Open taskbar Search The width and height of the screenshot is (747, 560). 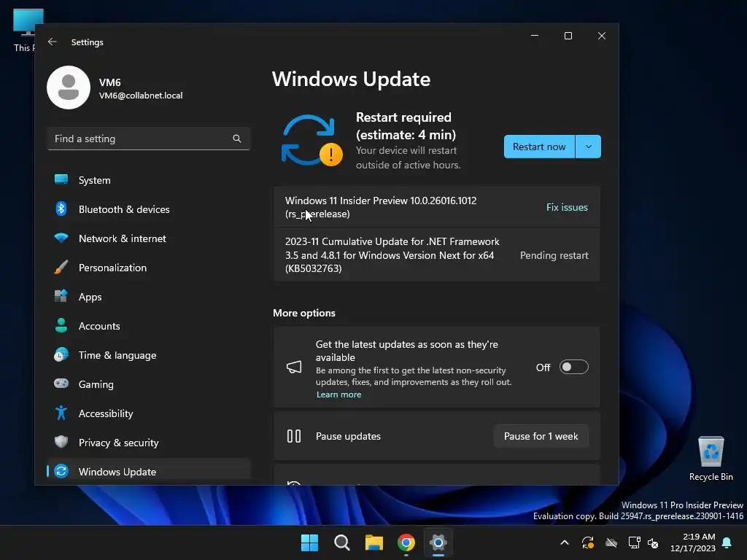pos(341,542)
